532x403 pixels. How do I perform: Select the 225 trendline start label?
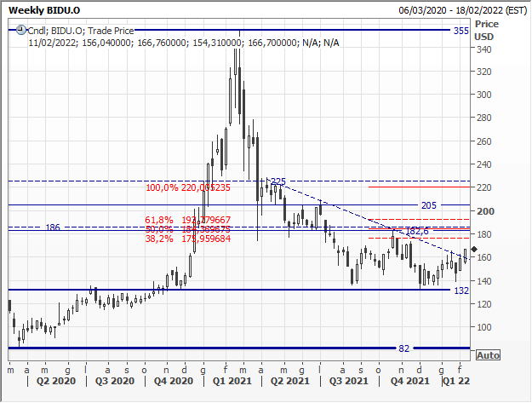(277, 181)
